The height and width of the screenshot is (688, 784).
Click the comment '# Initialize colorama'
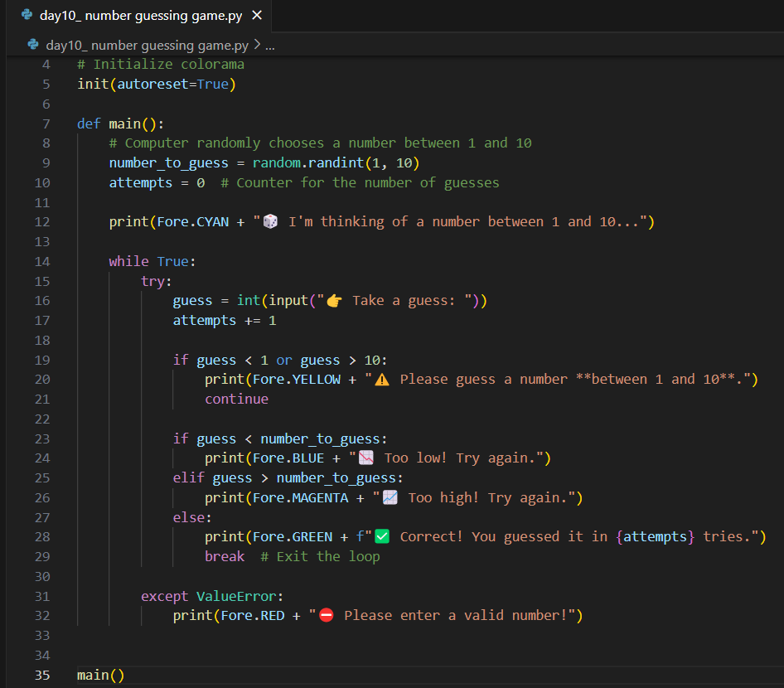161,65
